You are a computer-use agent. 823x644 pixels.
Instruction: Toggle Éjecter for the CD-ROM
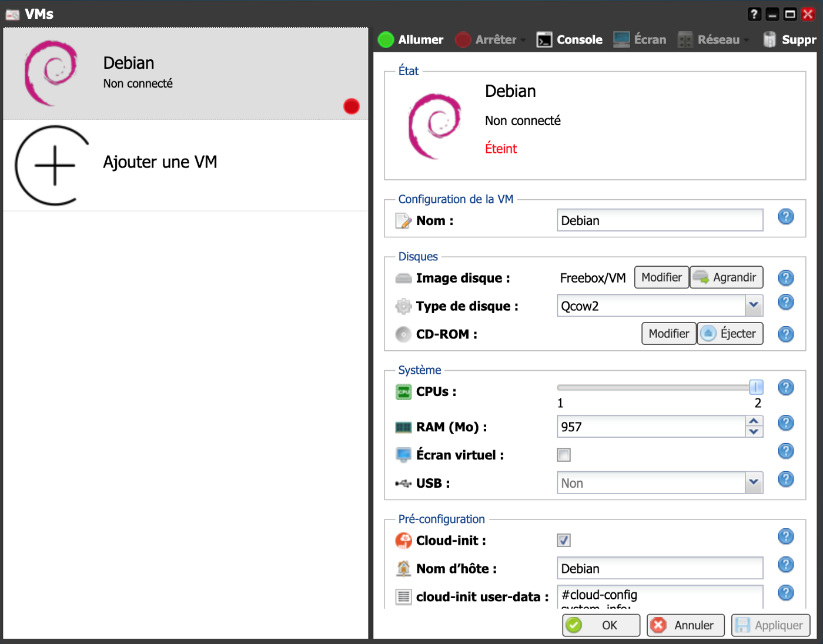(730, 333)
